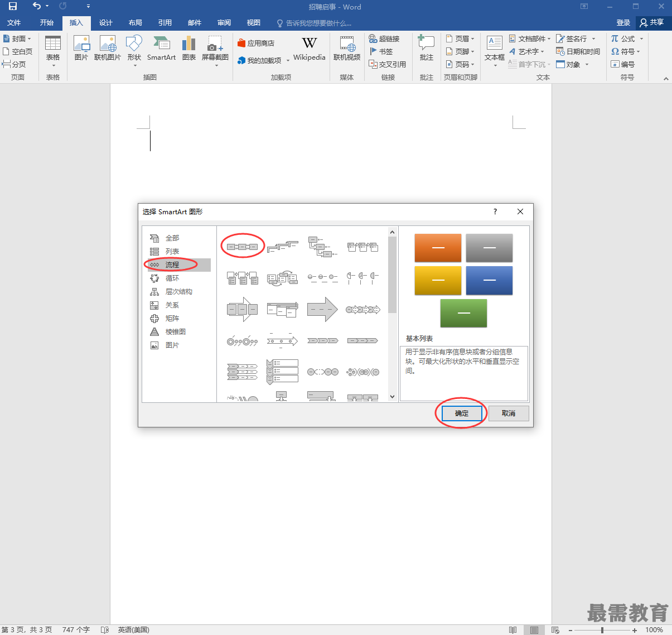Image resolution: width=672 pixels, height=635 pixels.
Task: Choose the 棱锥图 pyramid category
Action: click(176, 332)
